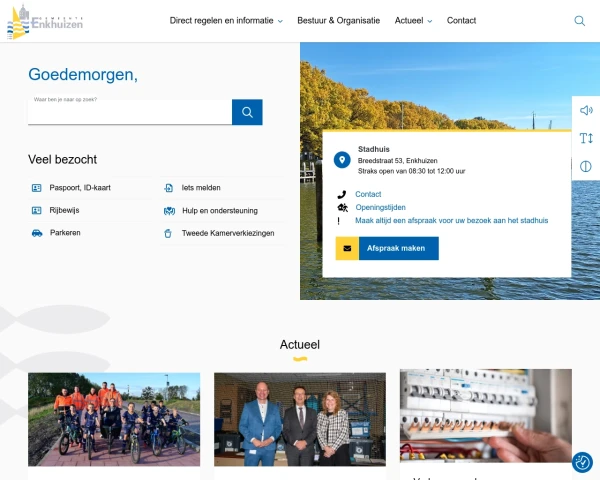
Task: Open the Tweede Kamerverkiezingen link
Action: 227,233
